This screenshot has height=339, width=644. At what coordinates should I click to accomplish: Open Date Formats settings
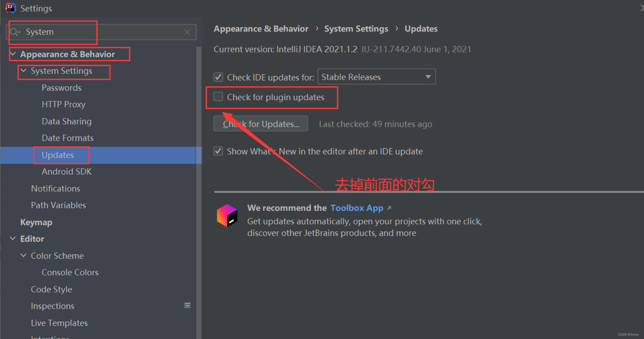tap(68, 138)
